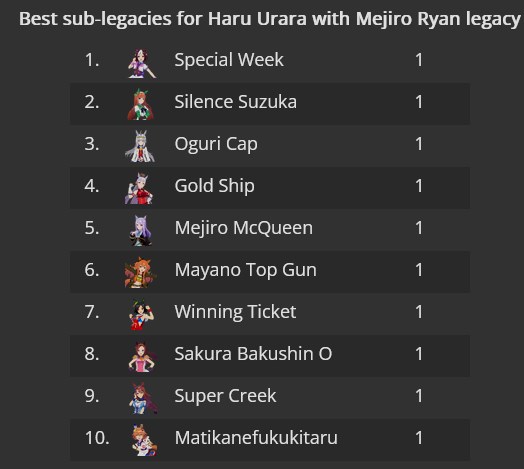Click the Silence Suzuka name text

click(236, 102)
